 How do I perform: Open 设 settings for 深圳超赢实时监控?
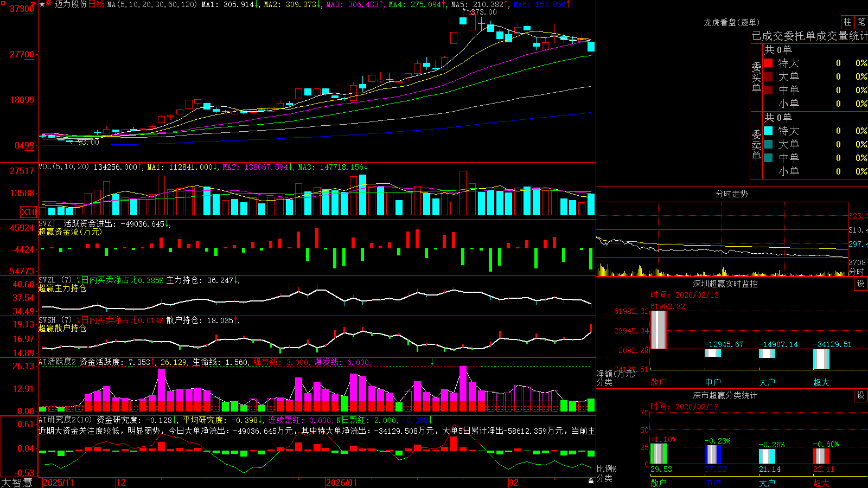(x=861, y=284)
